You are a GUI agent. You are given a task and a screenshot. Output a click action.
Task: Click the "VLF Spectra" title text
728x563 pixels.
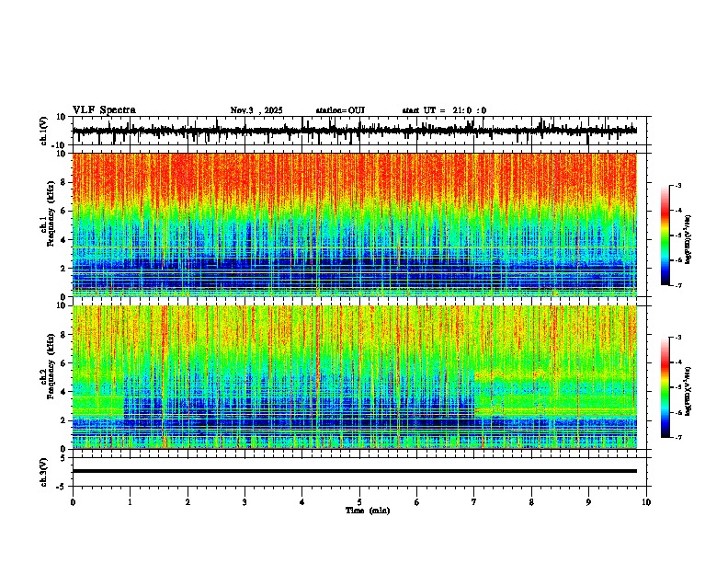104,110
